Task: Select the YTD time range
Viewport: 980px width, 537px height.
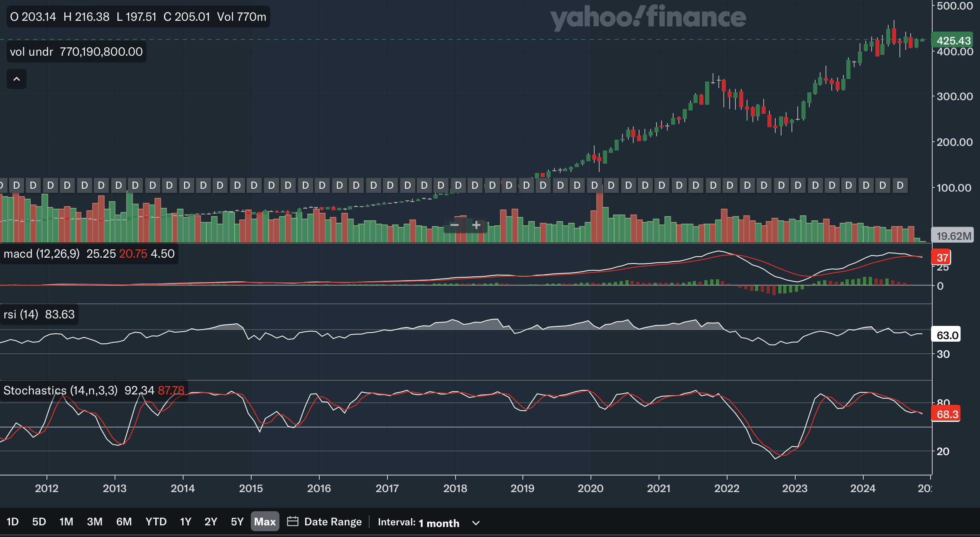Action: pos(156,522)
